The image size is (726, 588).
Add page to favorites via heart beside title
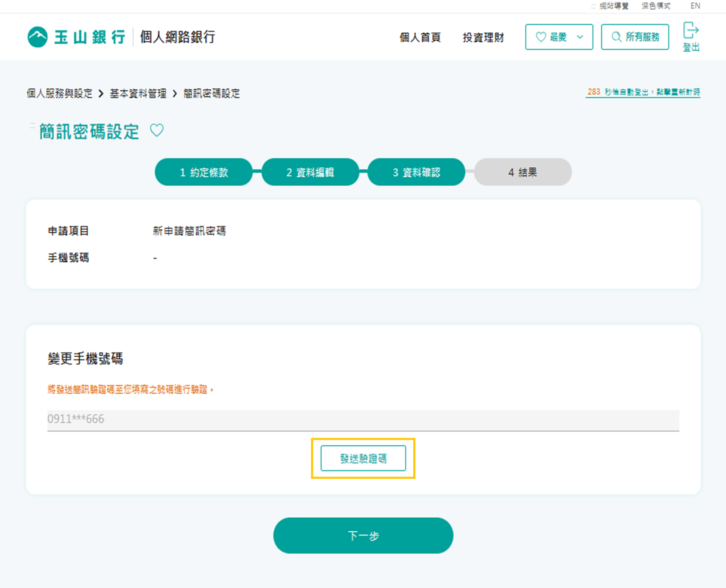(x=157, y=131)
